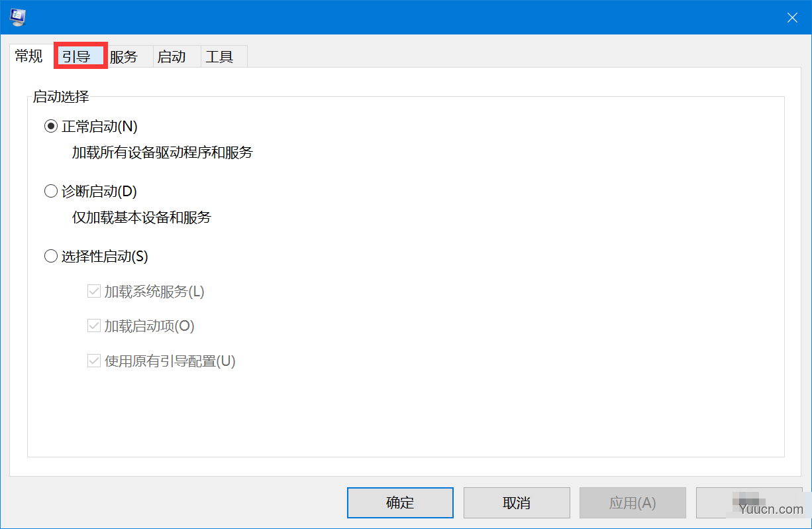Viewport: 812px width, 529px height.
Task: Click the 确定 button
Action: pos(400,502)
